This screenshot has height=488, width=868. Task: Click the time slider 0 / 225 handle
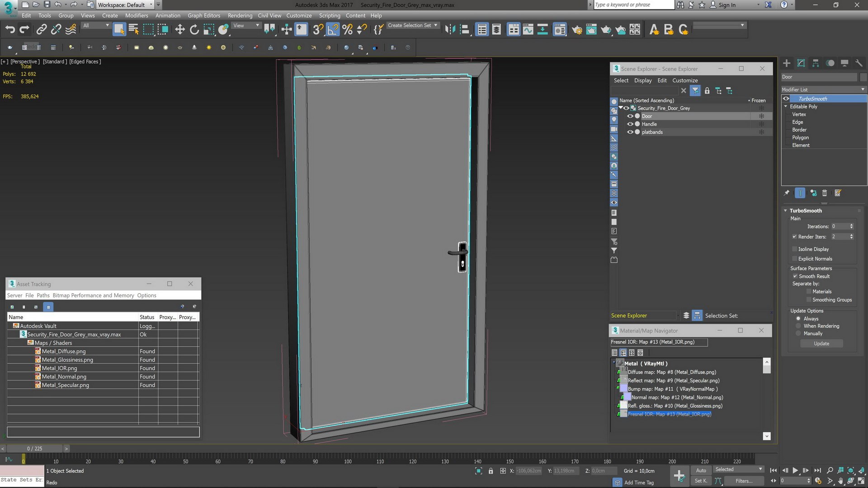pos(35,449)
